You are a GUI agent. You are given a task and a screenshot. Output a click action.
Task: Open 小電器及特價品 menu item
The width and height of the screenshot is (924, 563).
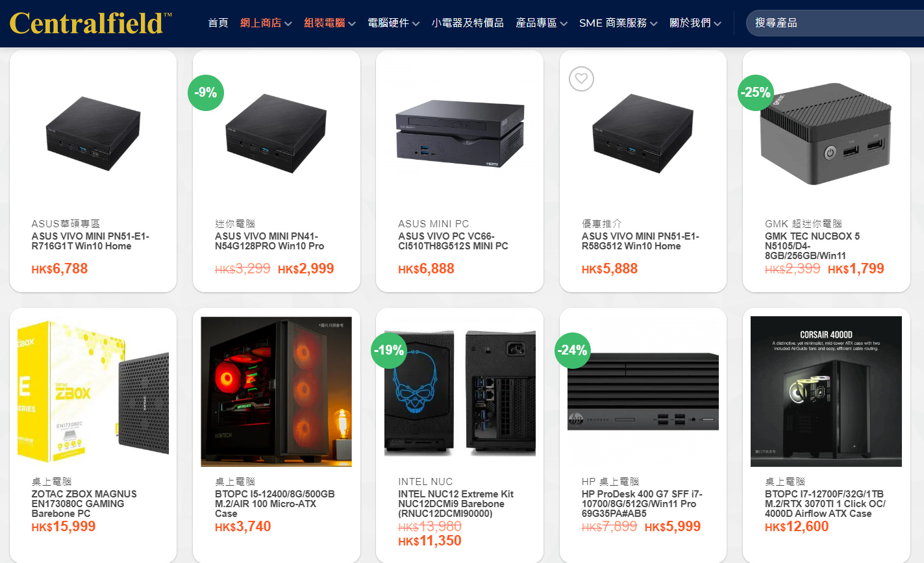pyautogui.click(x=468, y=23)
